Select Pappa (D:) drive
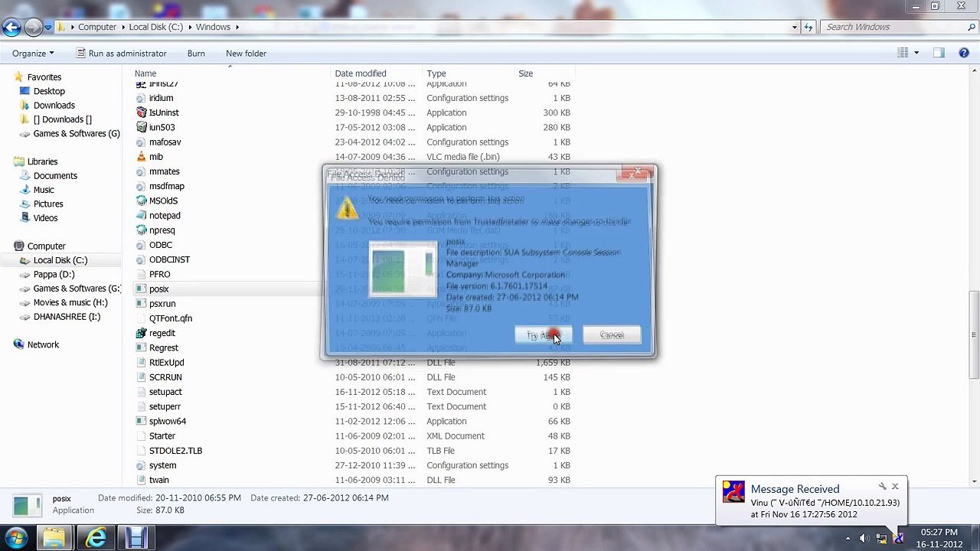 54,275
